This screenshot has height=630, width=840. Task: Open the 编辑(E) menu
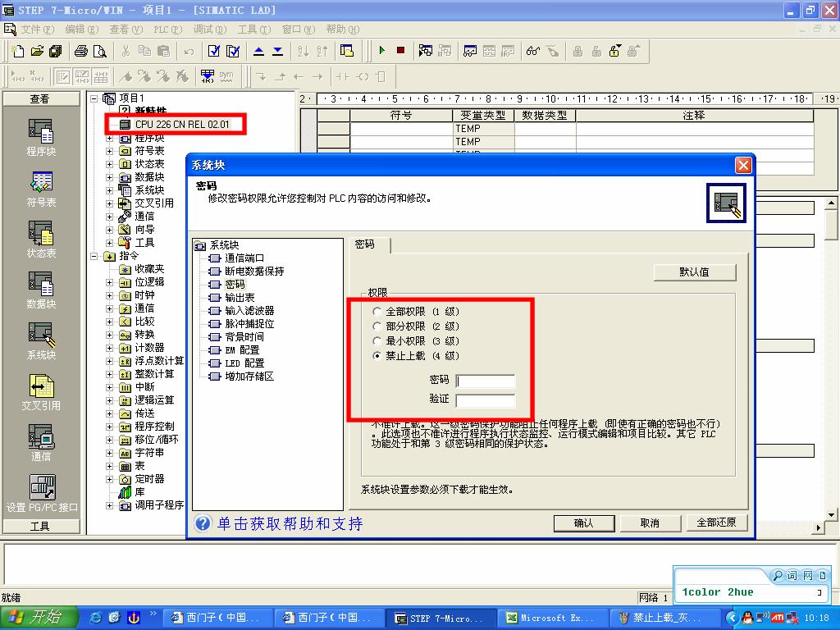pos(81,29)
